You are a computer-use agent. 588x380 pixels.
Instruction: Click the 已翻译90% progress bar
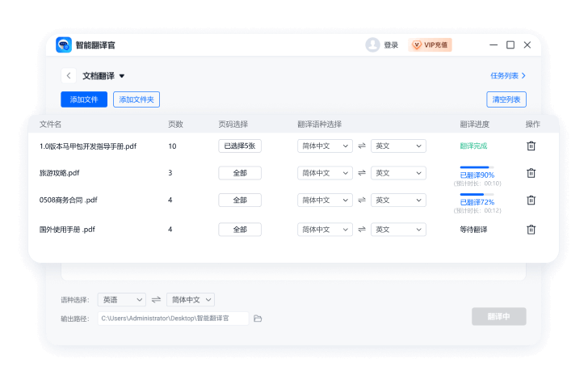pos(477,167)
